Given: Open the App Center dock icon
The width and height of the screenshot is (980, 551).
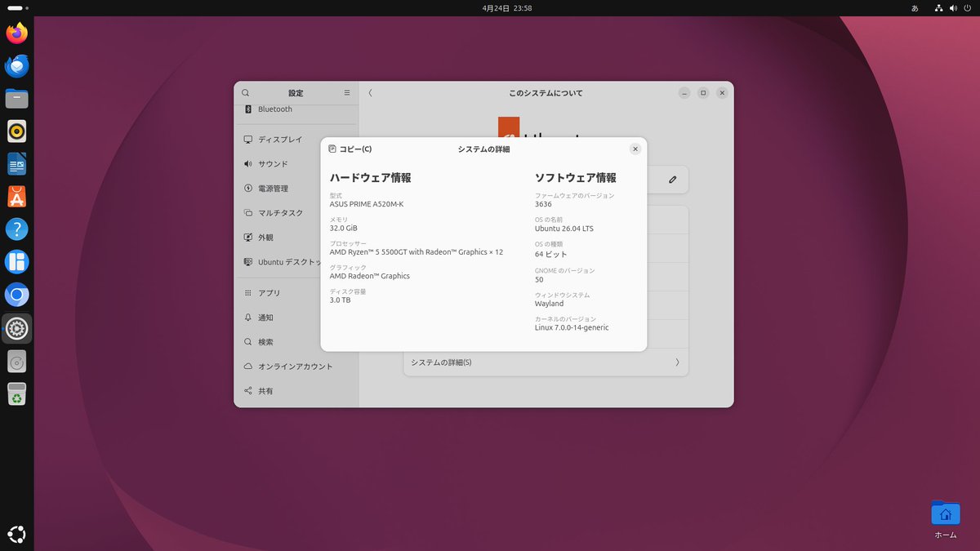Looking at the screenshot, I should coord(16,197).
